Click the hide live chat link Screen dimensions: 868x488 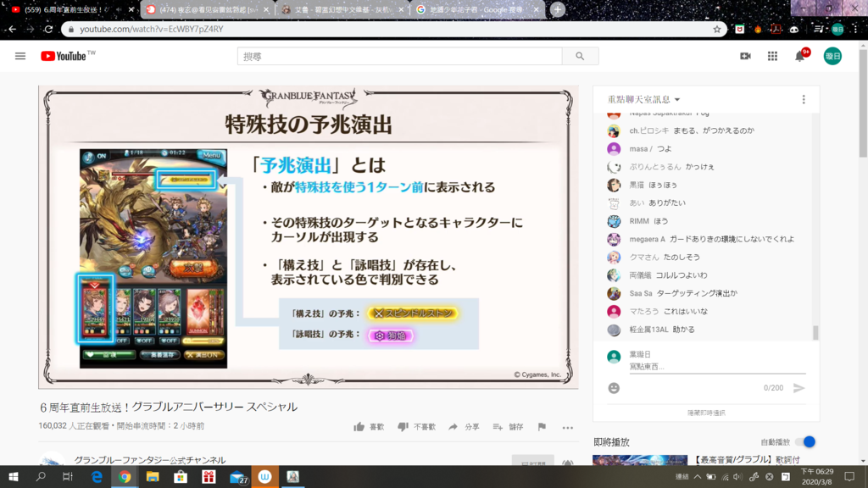click(706, 413)
